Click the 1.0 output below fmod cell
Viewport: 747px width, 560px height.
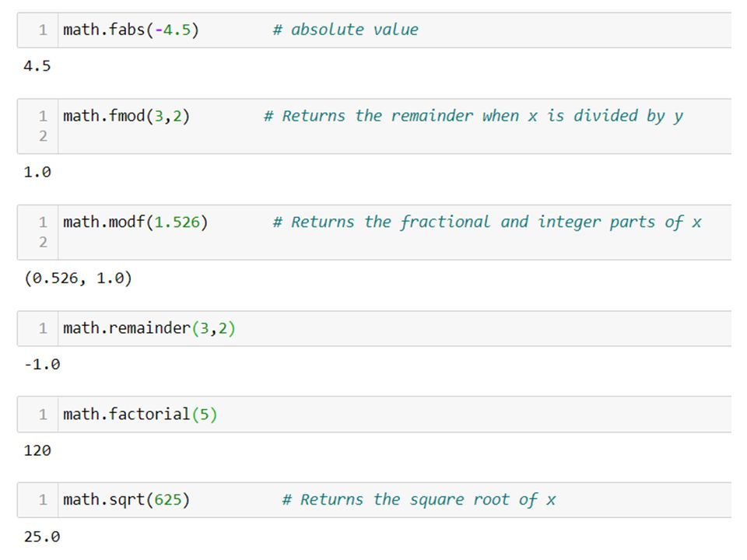point(37,173)
